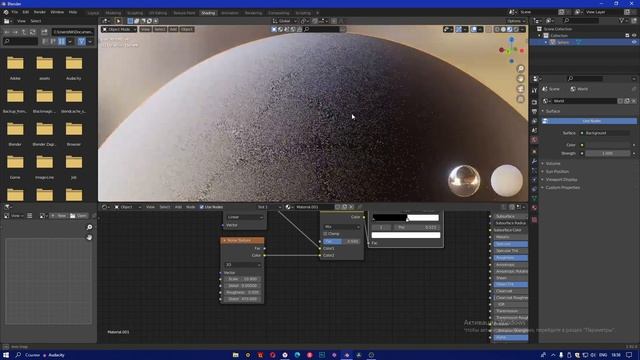Viewport: 640px width, 360px height.
Task: Open the Window menu
Action: (57, 12)
